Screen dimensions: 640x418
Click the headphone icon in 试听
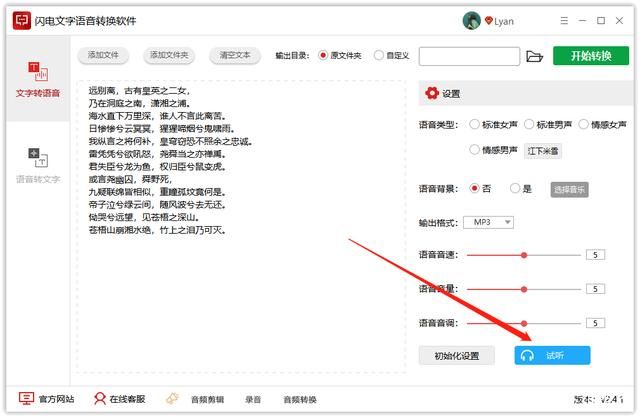527,356
